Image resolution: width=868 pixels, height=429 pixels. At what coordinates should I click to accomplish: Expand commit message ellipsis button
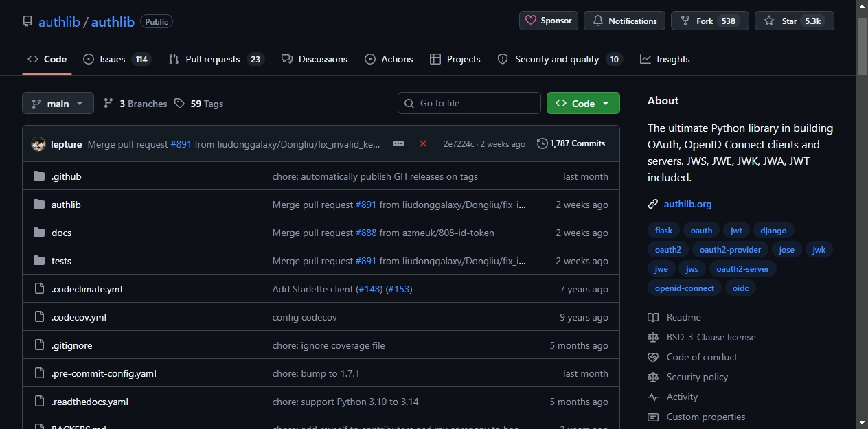point(398,143)
